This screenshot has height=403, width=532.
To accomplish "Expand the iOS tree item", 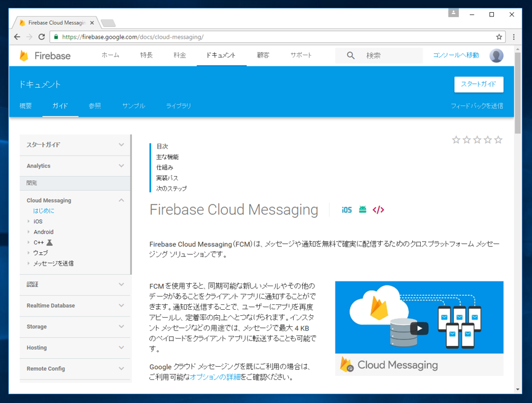I will click(x=28, y=221).
